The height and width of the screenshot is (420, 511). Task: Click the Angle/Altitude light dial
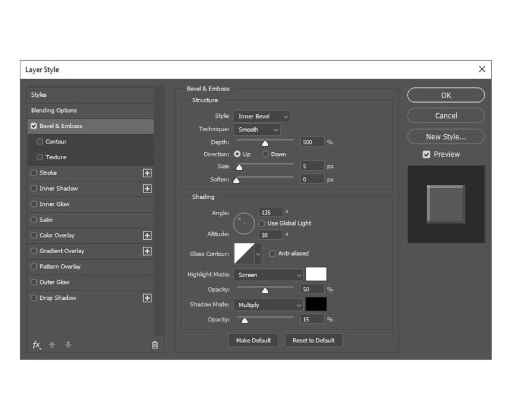click(x=244, y=223)
